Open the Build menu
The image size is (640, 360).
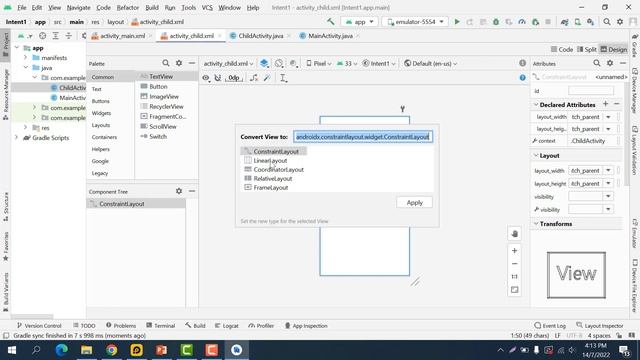coord(152,7)
